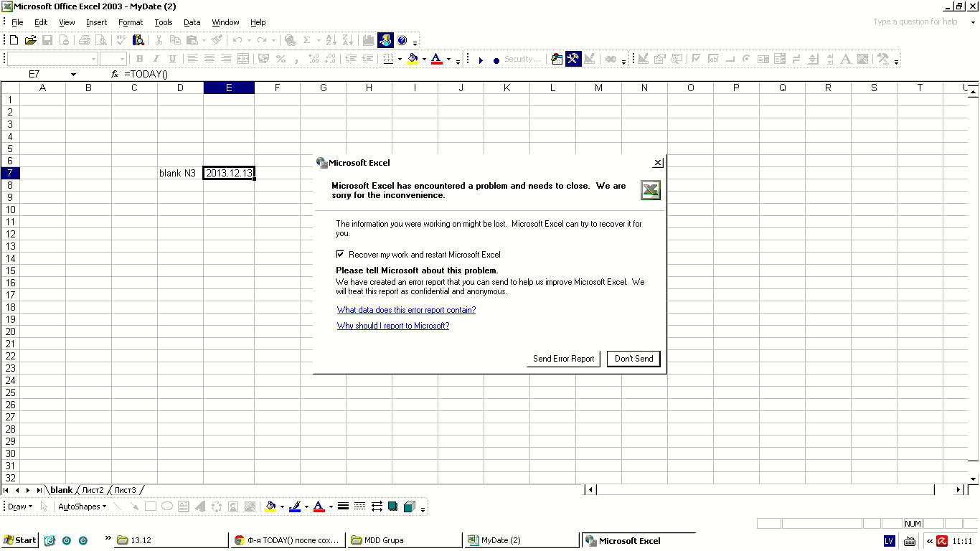Toggle left text alignment

(x=193, y=59)
